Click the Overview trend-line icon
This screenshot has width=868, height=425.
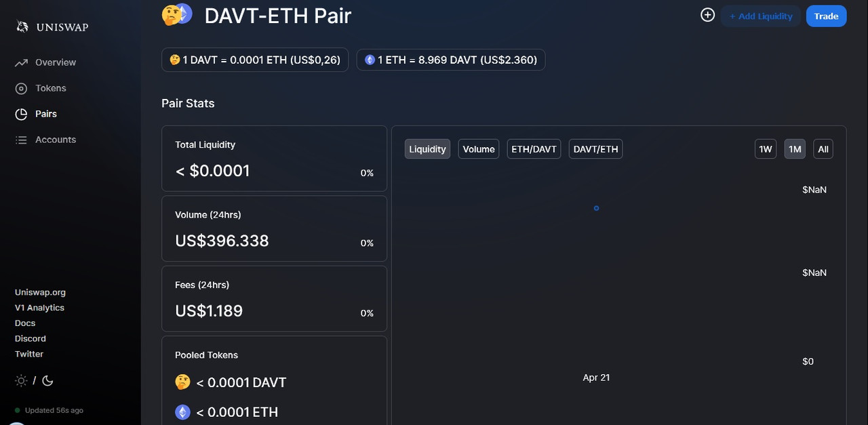[21, 62]
